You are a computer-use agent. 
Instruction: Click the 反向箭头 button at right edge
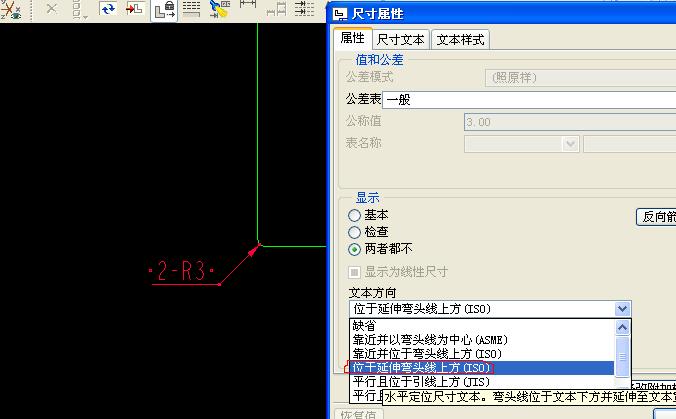[656, 217]
